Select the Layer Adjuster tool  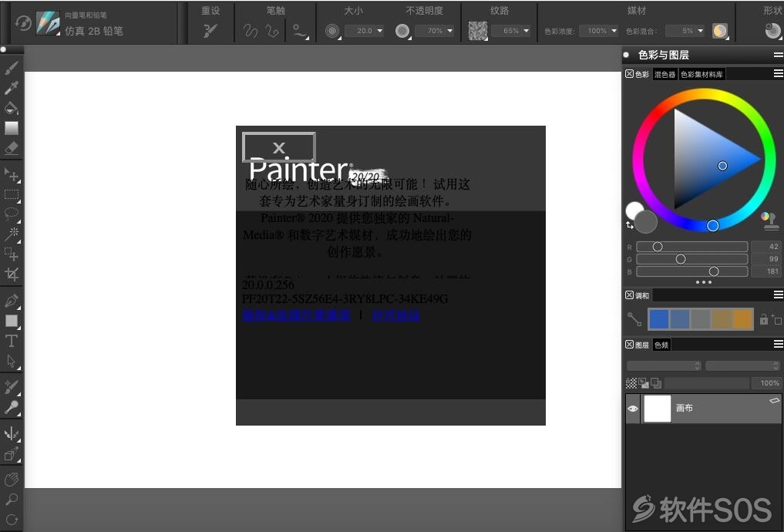click(x=11, y=174)
